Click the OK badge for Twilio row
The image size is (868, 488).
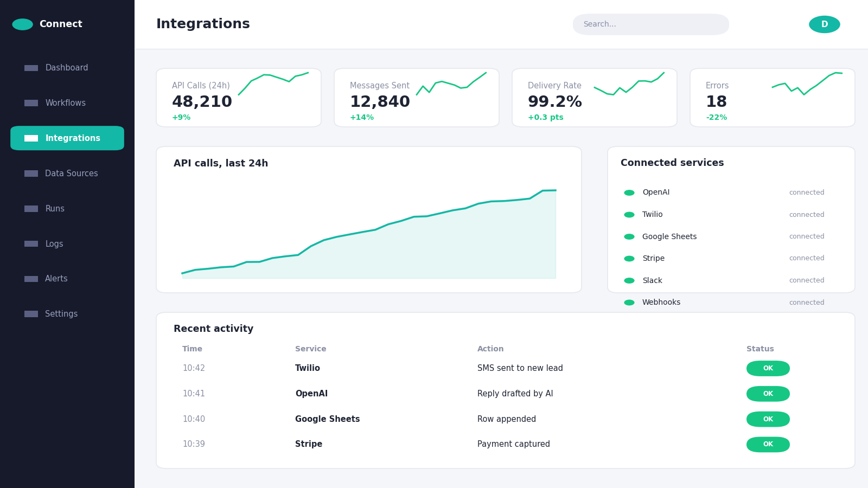pyautogui.click(x=768, y=368)
